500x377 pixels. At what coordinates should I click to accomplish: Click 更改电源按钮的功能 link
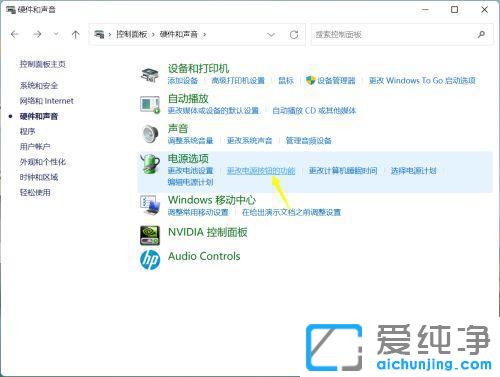click(261, 171)
